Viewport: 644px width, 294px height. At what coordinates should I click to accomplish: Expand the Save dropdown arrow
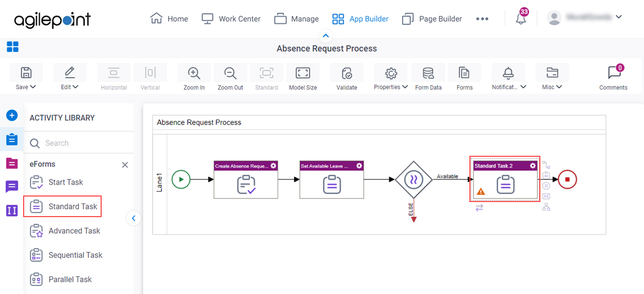[33, 87]
